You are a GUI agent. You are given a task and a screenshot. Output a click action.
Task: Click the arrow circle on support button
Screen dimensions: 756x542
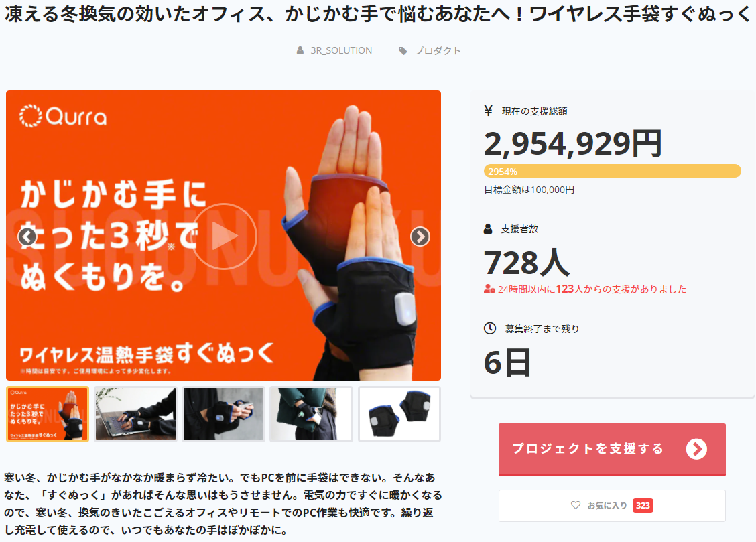[697, 449]
